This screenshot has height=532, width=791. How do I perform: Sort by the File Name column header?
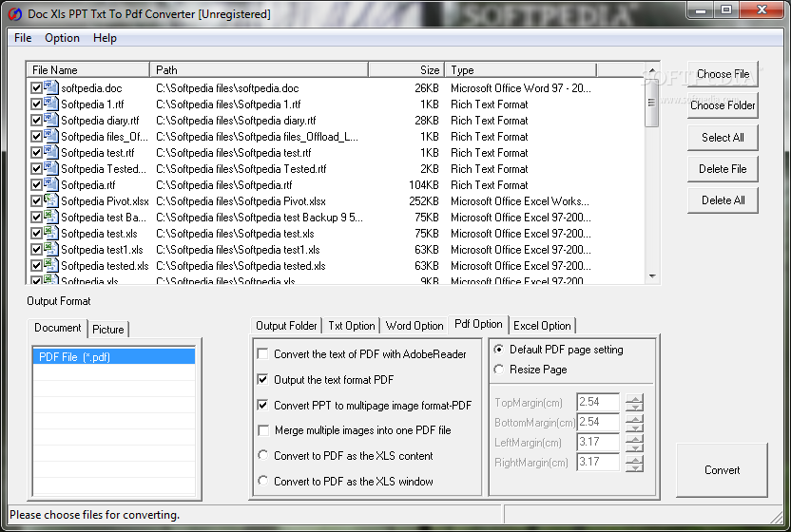[88, 69]
